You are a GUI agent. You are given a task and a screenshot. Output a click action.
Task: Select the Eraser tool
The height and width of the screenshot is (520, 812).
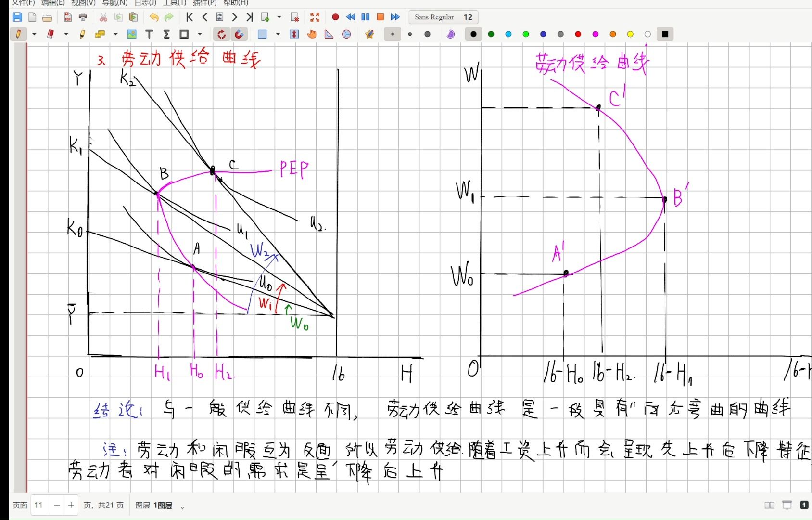point(51,34)
